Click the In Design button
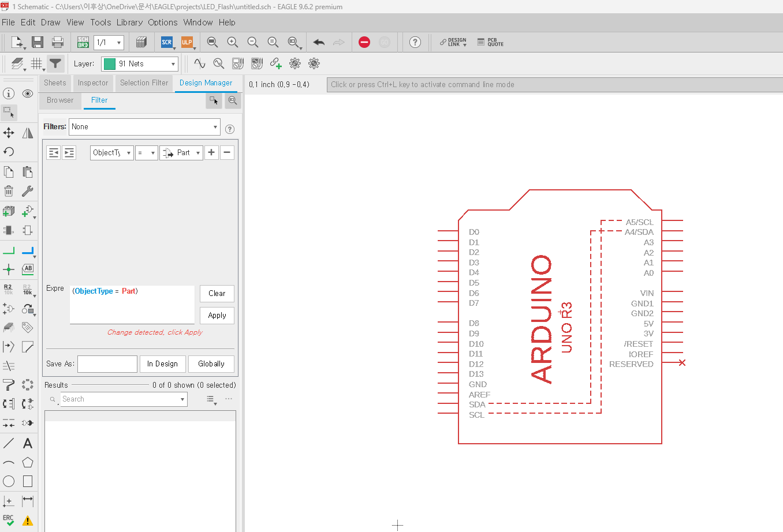 pyautogui.click(x=162, y=364)
